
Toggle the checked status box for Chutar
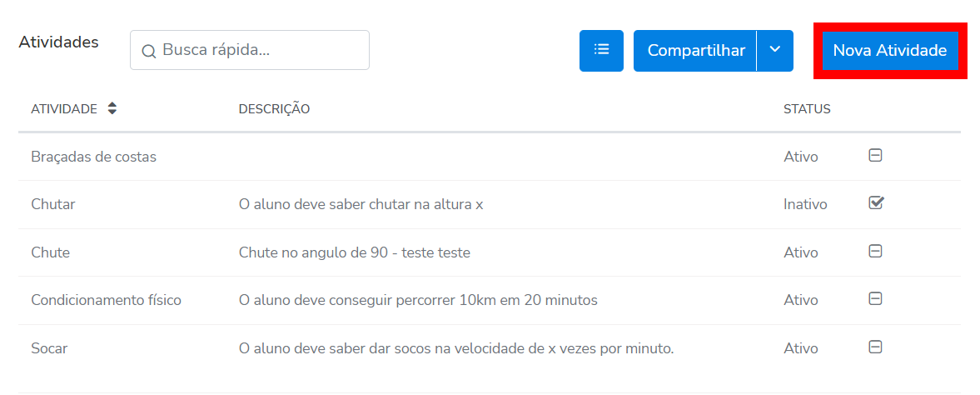(875, 202)
